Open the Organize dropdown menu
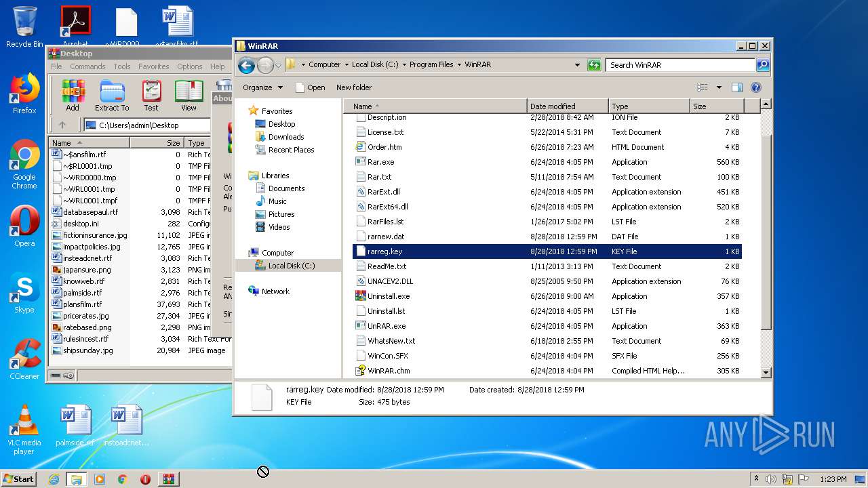This screenshot has width=868, height=488. click(262, 87)
